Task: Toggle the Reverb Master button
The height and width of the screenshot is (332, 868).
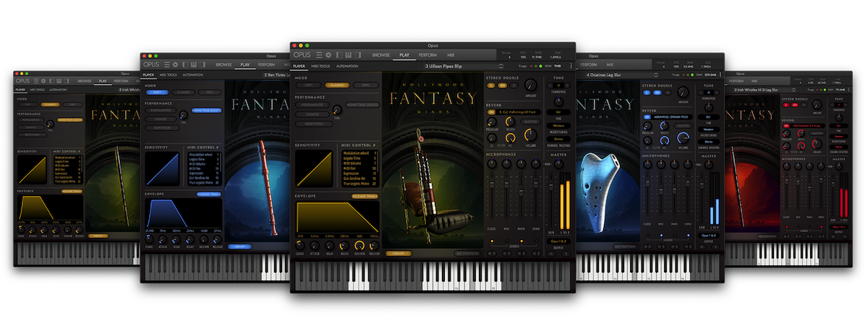Action: click(x=531, y=122)
